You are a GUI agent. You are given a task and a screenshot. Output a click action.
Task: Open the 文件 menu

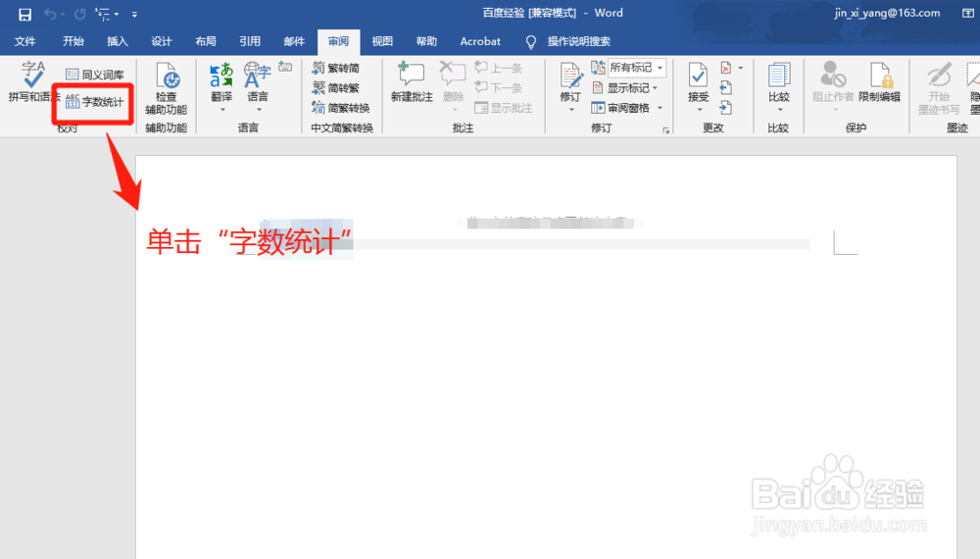(25, 41)
